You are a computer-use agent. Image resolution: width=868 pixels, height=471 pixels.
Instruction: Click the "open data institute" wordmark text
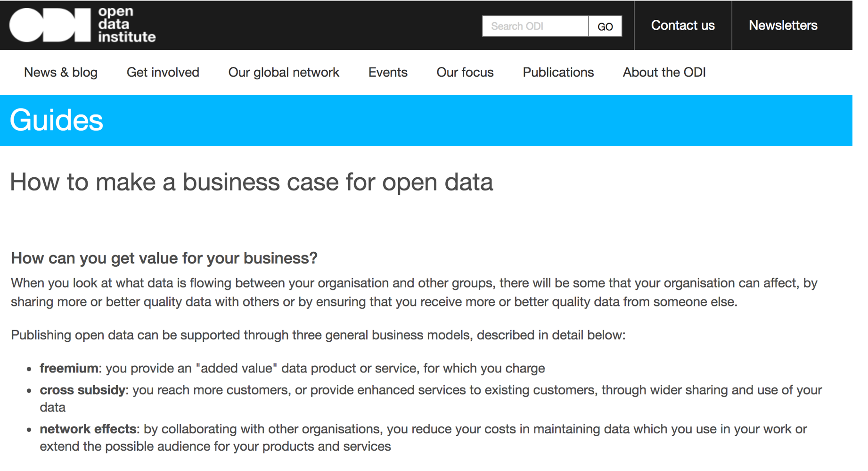coord(126,25)
